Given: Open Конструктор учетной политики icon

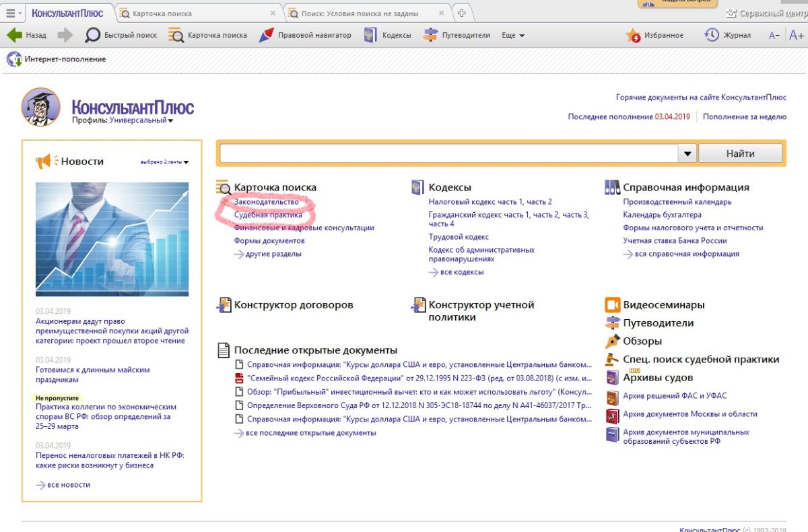Looking at the screenshot, I should click(418, 305).
